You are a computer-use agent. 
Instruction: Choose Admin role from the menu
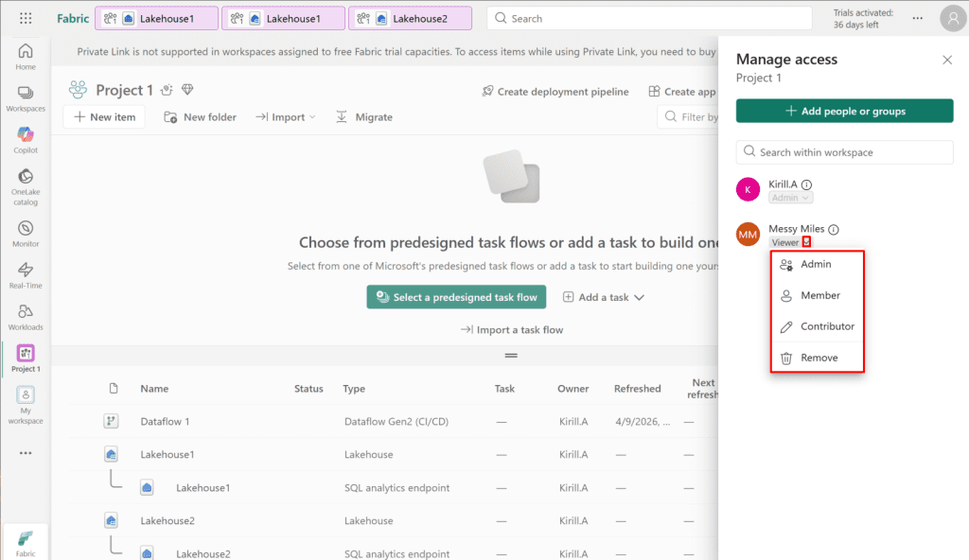tap(816, 265)
